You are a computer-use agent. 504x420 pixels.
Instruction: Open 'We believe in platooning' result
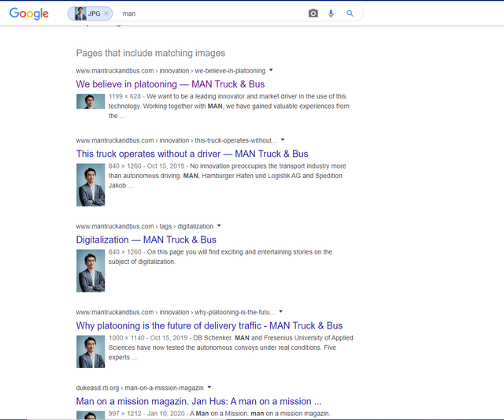[170, 84]
